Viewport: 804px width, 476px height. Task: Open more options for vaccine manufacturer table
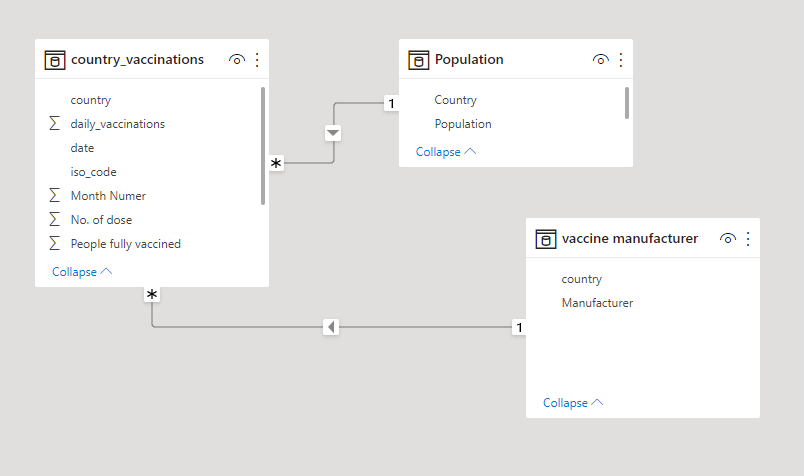pyautogui.click(x=748, y=239)
